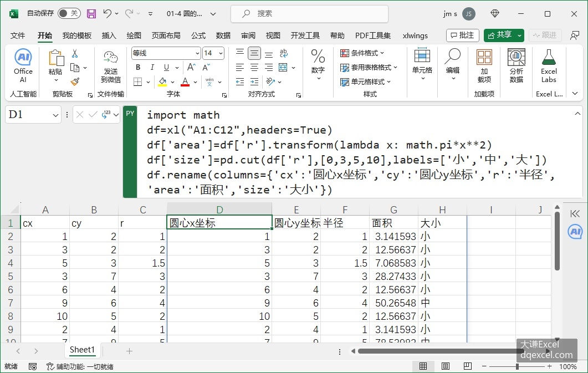The height and width of the screenshot is (373, 588).
Task: Select the Sheet1 tab
Action: click(82, 350)
